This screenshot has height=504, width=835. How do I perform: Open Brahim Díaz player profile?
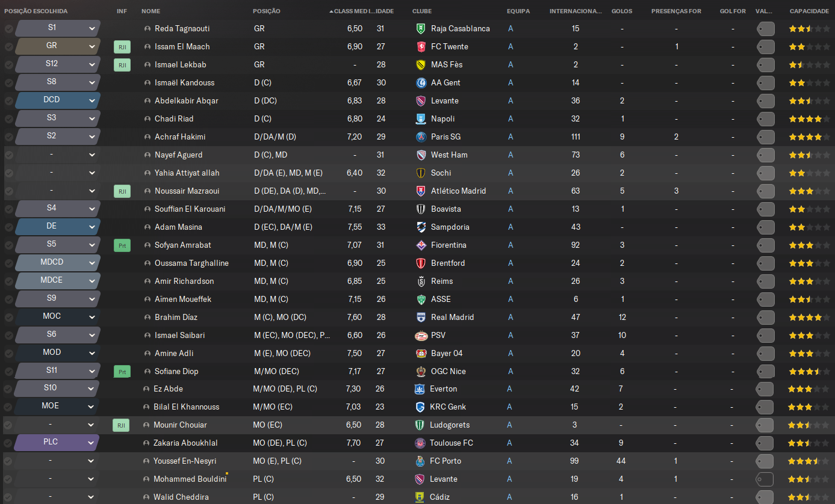176,318
